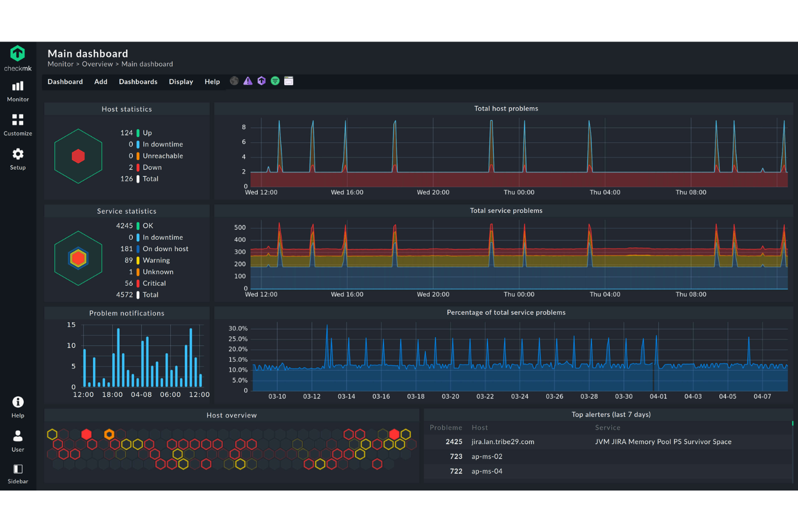Click the Checkmk logo icon

18,53
